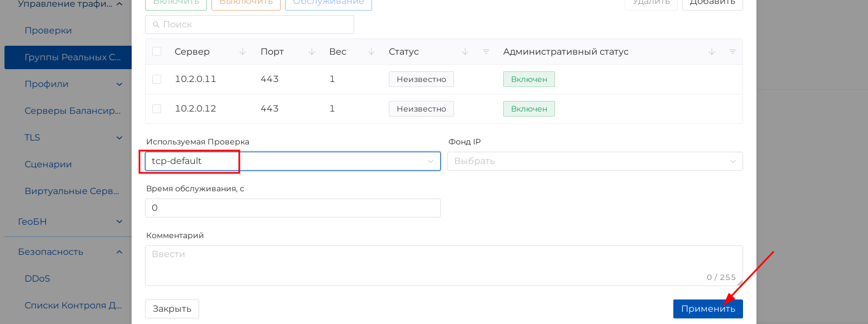Click the Применить button
The height and width of the screenshot is (324, 868).
click(707, 309)
